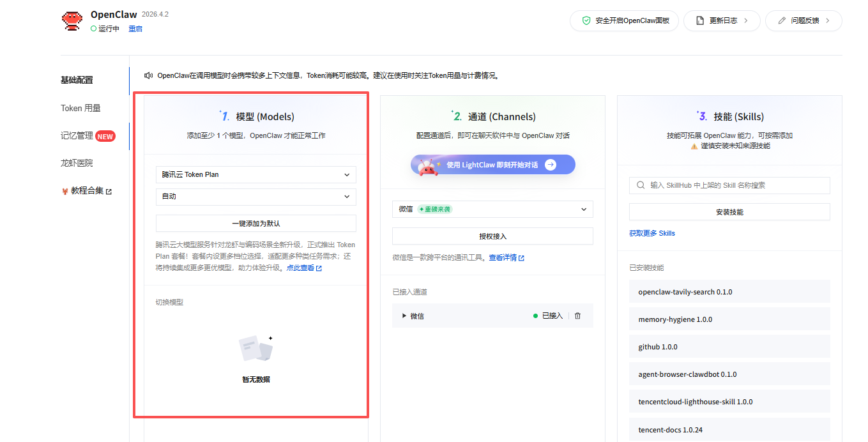Click 安全开启OpenClaw面板 button
Screen dimensions: 868x442
point(624,20)
